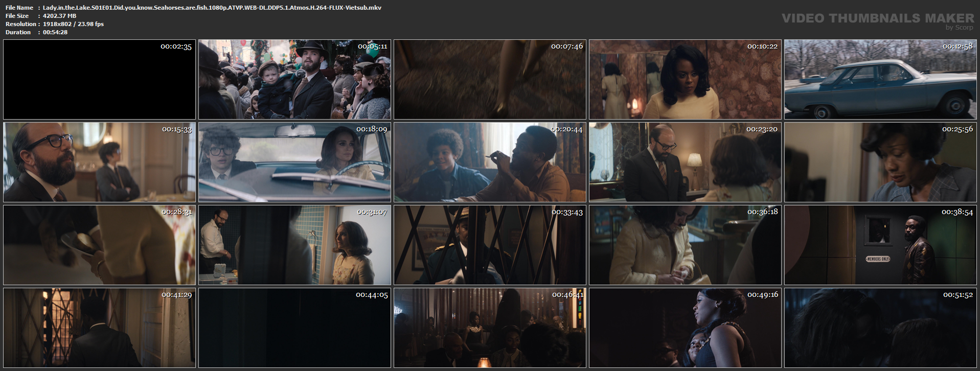The height and width of the screenshot is (371, 980).
Task: Open the woman looking down thumbnail 00:25:56
Action: 880,163
